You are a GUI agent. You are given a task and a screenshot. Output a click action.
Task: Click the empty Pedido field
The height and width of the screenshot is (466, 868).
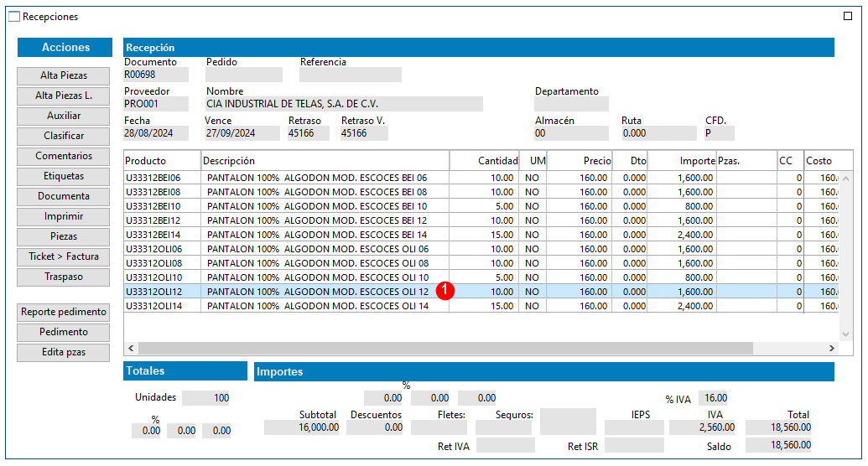244,75
